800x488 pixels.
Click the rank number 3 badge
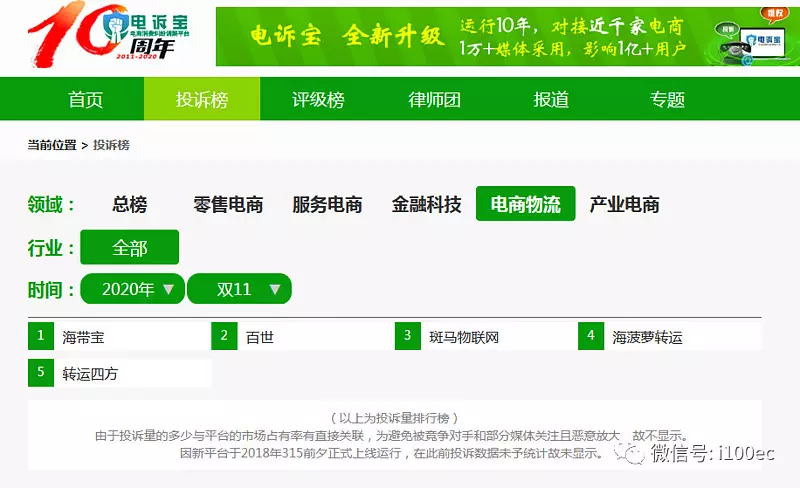tap(408, 336)
